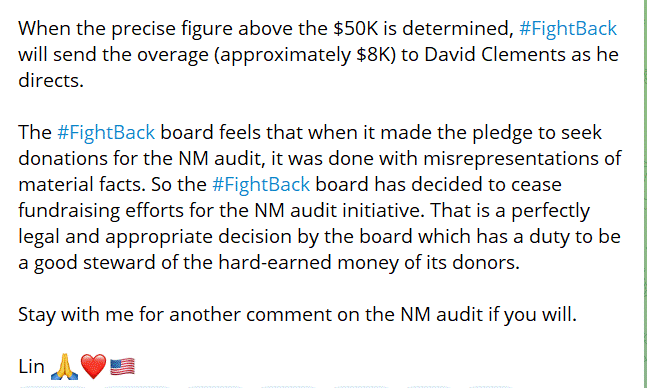Click the word "directs."
This screenshot has height=388, width=647.
tap(51, 80)
